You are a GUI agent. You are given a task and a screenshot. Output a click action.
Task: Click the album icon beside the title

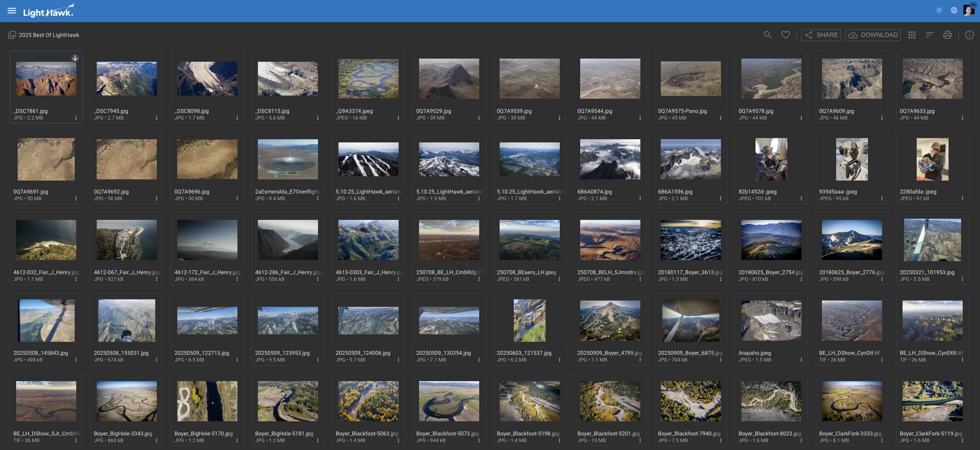click(x=12, y=35)
